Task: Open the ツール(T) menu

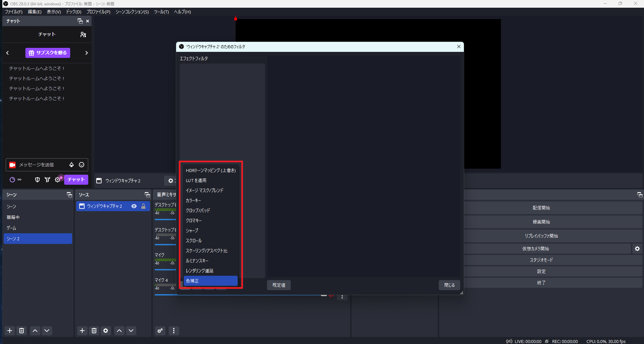Action: (161, 12)
